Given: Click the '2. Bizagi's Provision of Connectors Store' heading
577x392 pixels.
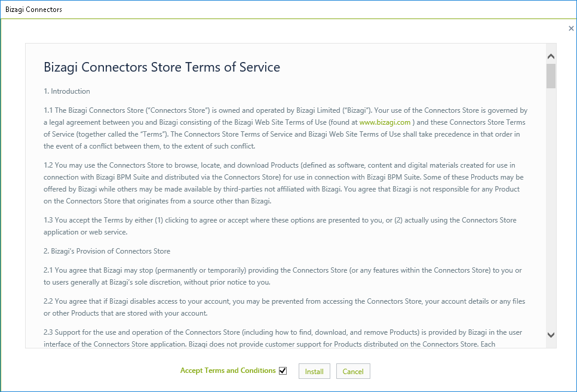Looking at the screenshot, I should point(107,251).
